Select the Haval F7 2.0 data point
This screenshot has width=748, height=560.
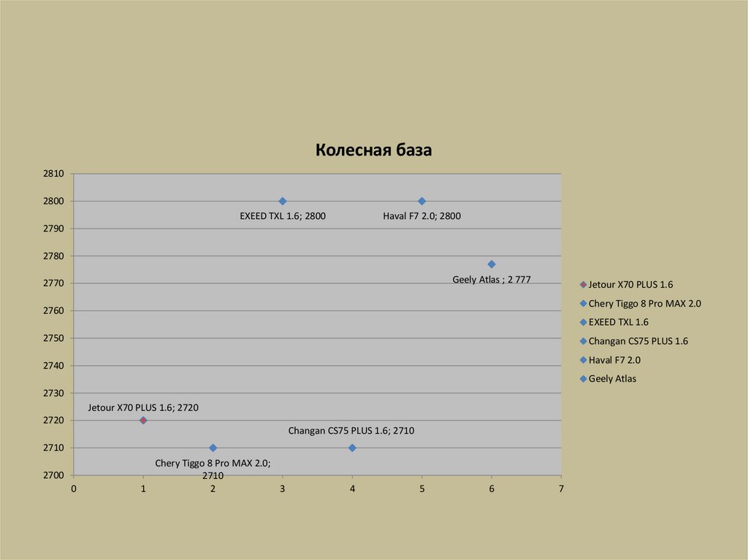(421, 202)
